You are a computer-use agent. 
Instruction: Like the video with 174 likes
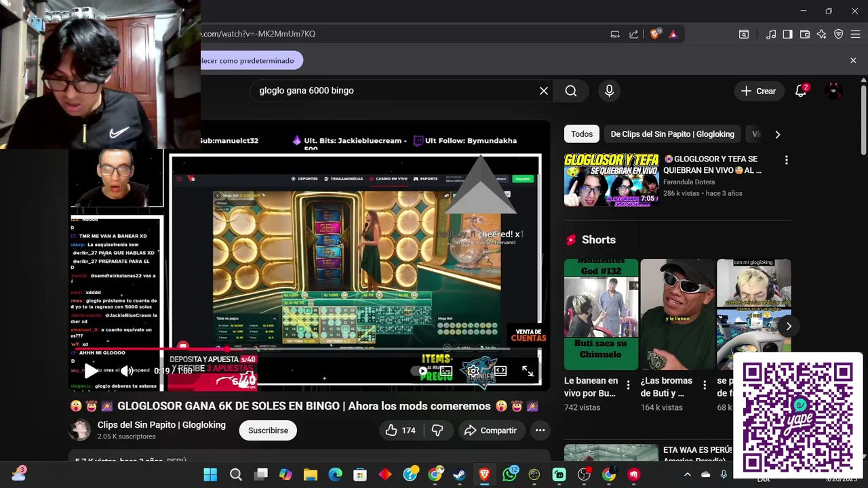click(x=400, y=430)
